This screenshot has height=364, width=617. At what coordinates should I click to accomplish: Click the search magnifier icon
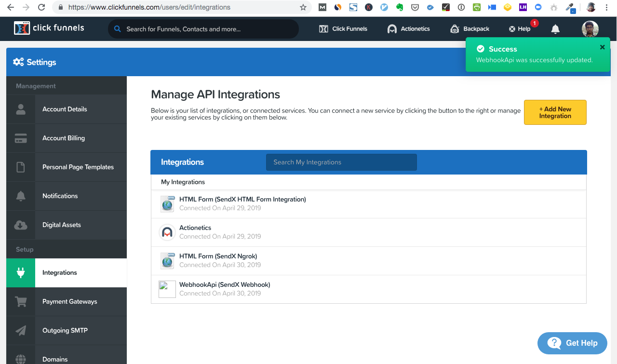(117, 29)
